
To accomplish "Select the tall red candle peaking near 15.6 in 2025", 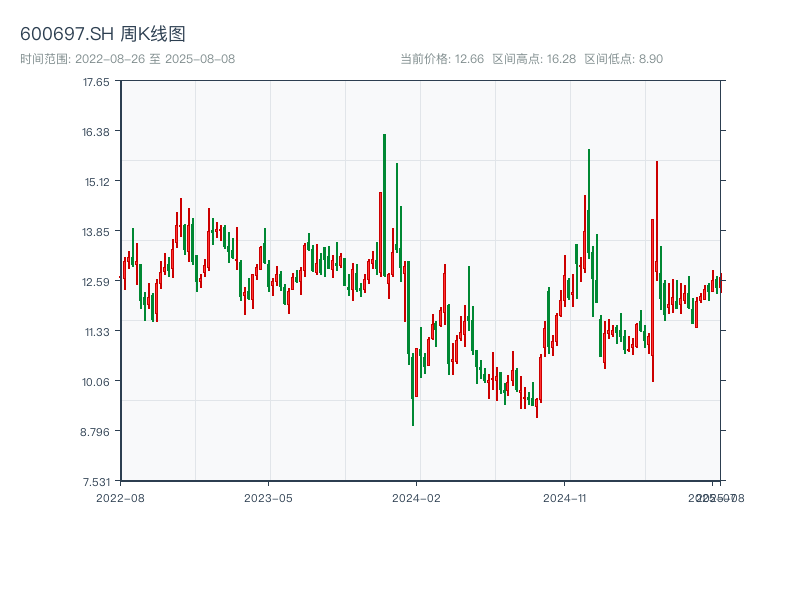I will [x=657, y=221].
